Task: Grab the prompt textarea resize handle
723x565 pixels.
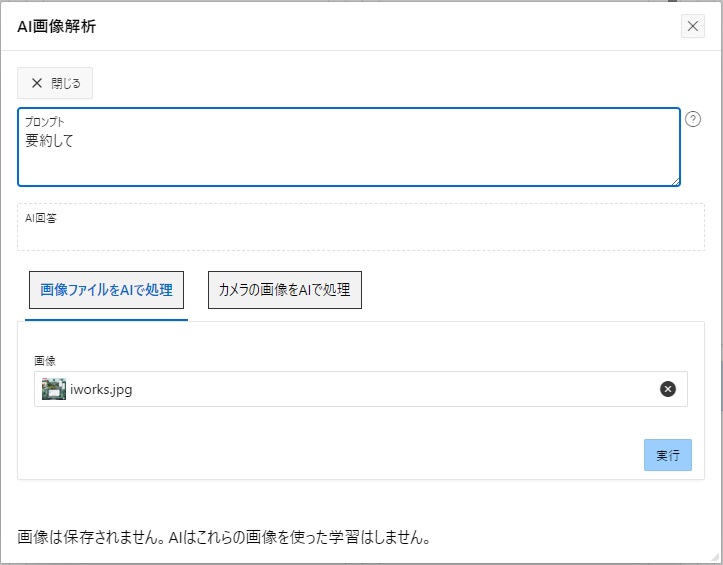Action: pyautogui.click(x=676, y=182)
